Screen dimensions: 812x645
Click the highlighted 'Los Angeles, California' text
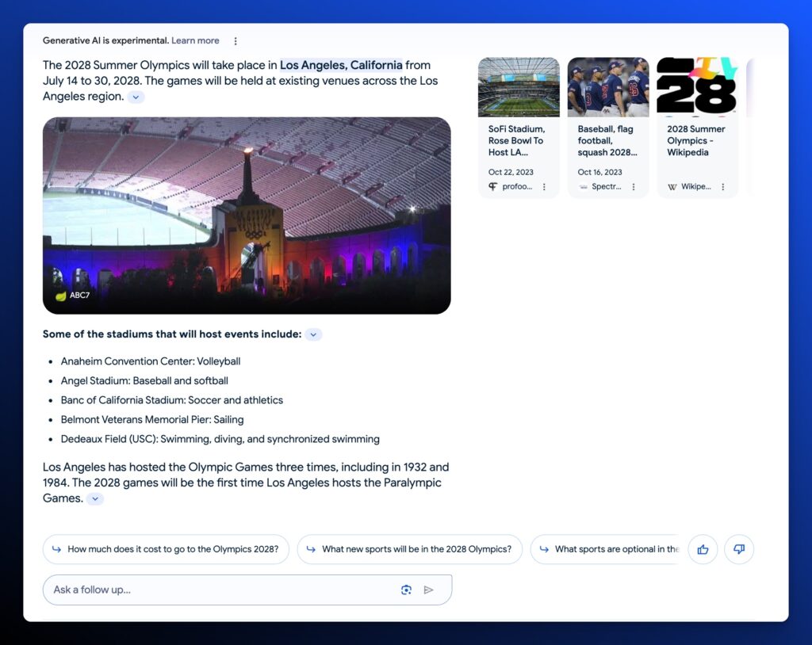pos(341,65)
